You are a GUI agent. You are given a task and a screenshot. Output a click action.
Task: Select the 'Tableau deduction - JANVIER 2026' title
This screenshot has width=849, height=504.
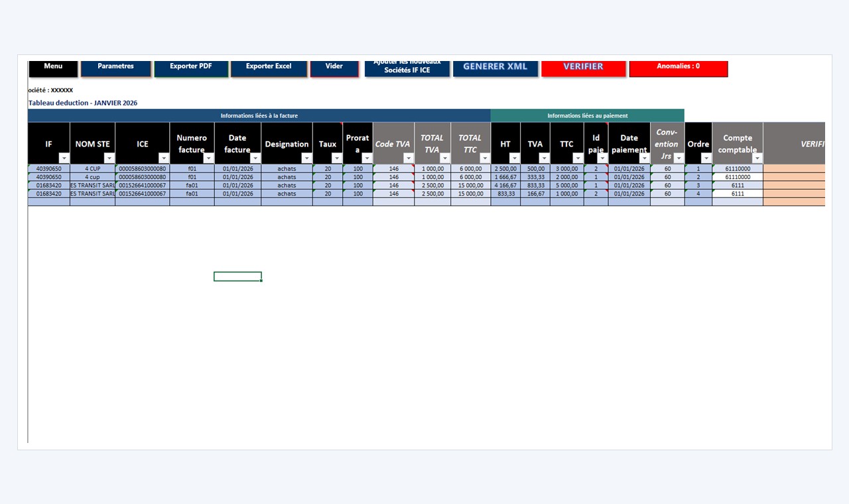tap(83, 103)
